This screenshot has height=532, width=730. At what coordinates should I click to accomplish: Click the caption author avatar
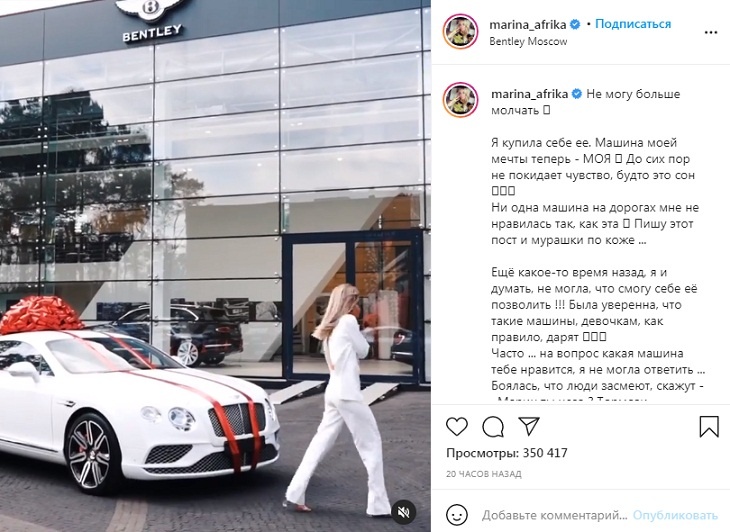tap(460, 100)
